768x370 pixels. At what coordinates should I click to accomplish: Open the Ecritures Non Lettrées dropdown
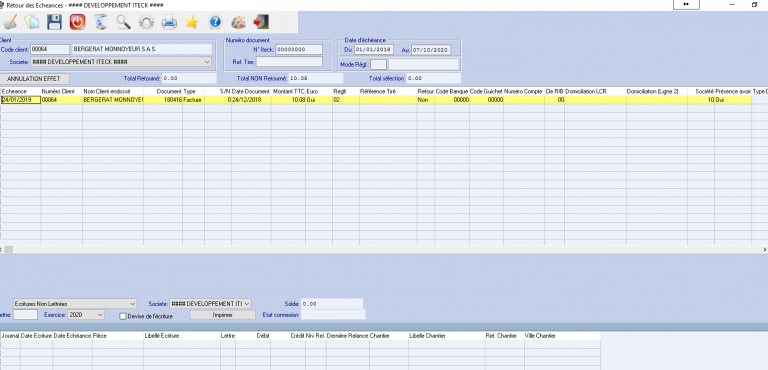(x=75, y=303)
